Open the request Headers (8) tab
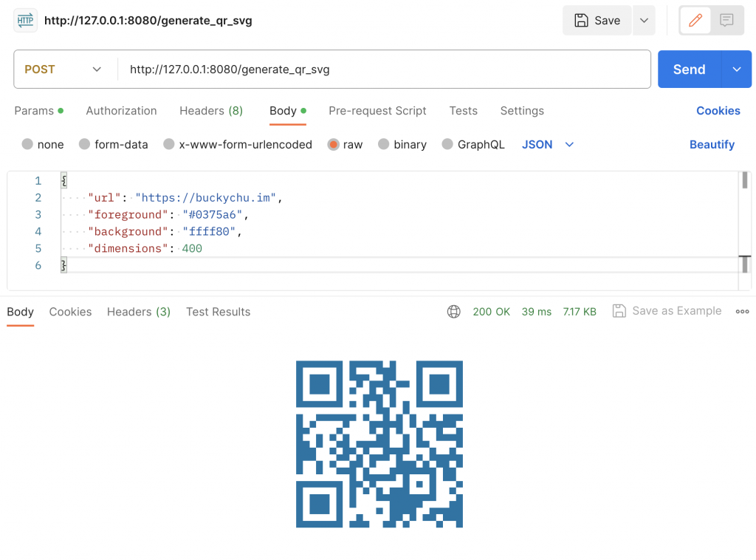 (211, 111)
